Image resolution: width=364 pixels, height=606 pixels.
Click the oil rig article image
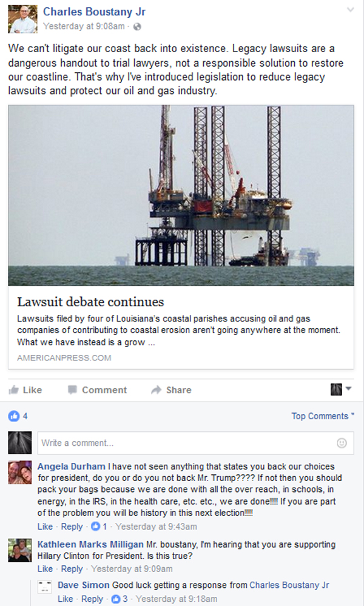[181, 195]
